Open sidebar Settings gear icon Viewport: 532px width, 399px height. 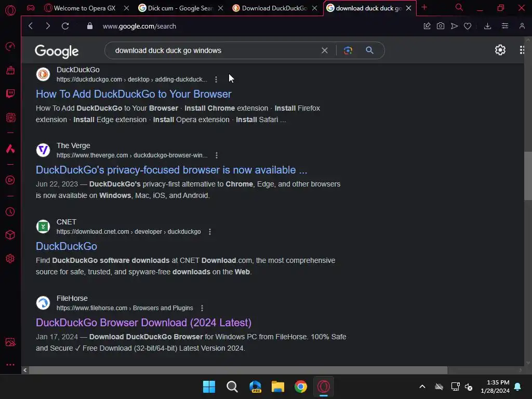(x=10, y=259)
